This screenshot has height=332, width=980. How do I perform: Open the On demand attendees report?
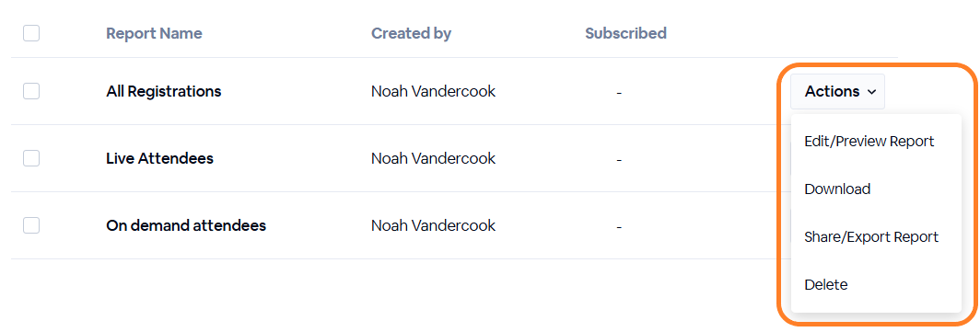click(186, 225)
